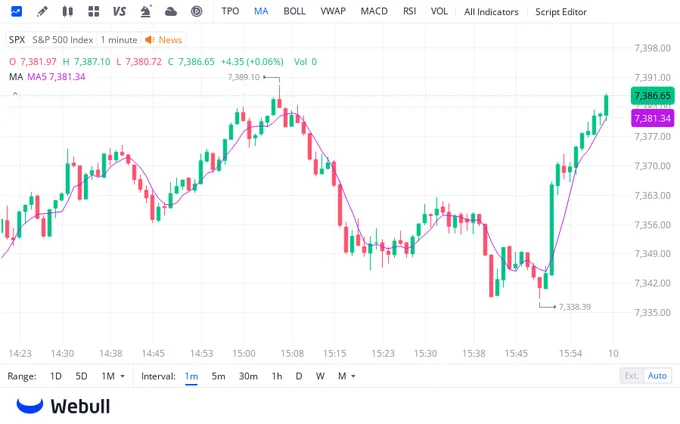Enable the MACD indicator

(374, 11)
